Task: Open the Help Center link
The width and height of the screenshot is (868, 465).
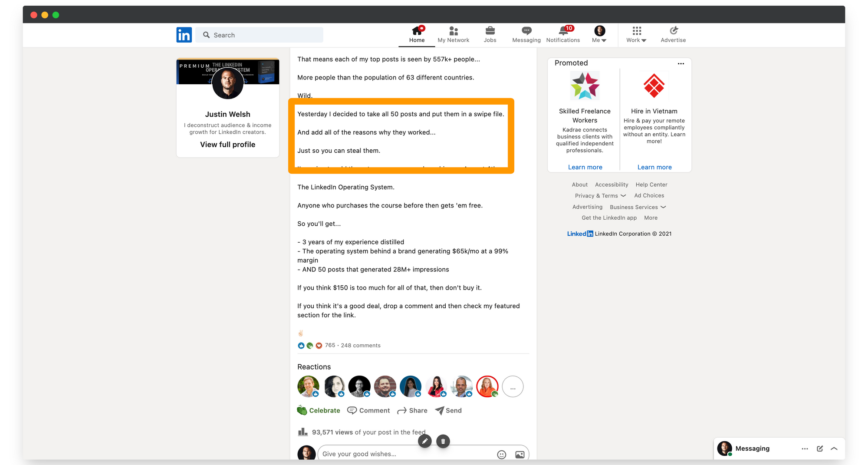Action: click(x=651, y=185)
